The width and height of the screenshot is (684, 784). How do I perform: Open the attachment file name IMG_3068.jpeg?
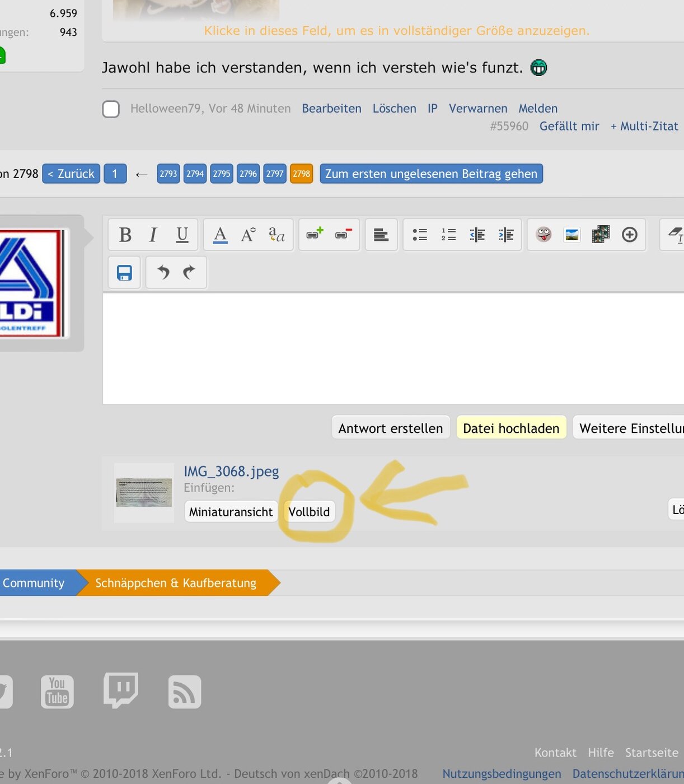[x=231, y=472]
